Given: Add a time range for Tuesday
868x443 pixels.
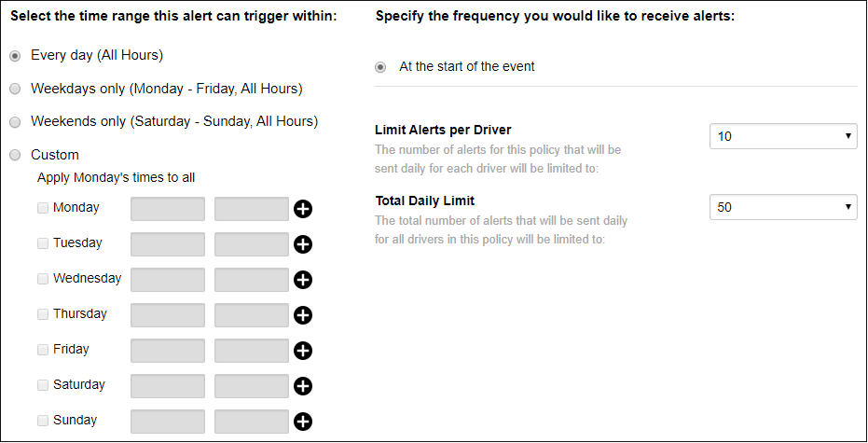Looking at the screenshot, I should (303, 244).
